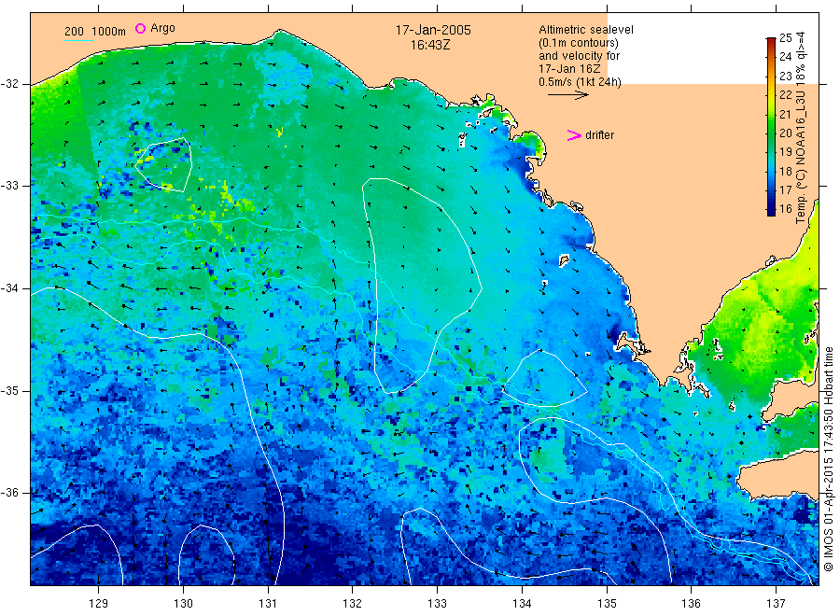The height and width of the screenshot is (616, 840).
Task: Click the magenta Argo circle marker in legend
Action: pos(140,28)
